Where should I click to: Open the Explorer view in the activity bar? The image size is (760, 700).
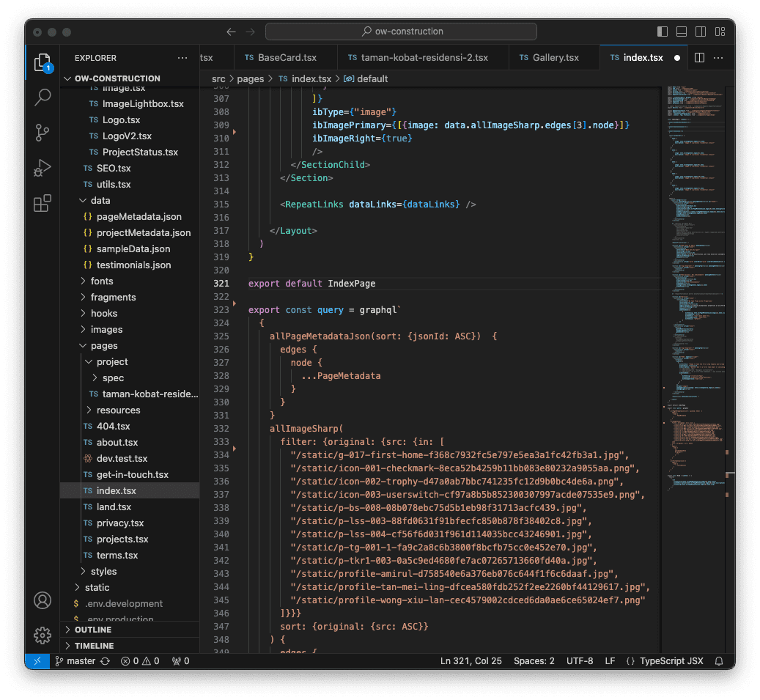click(42, 62)
